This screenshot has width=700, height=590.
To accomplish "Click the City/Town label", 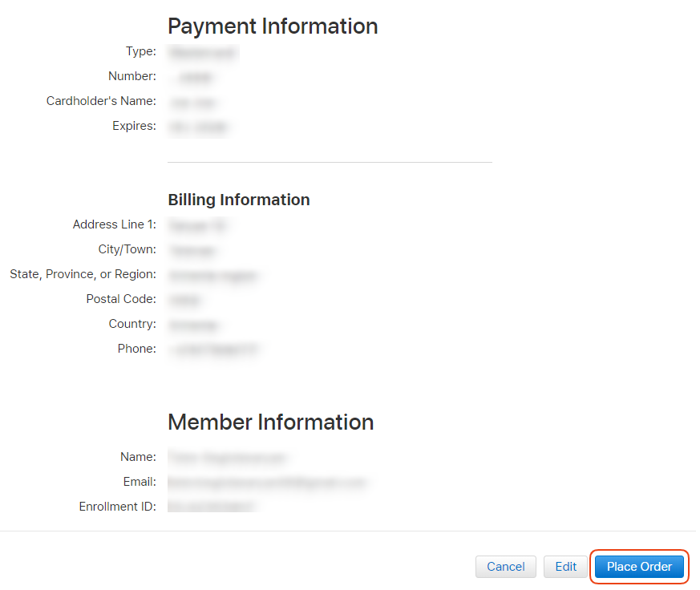I will click(127, 249).
